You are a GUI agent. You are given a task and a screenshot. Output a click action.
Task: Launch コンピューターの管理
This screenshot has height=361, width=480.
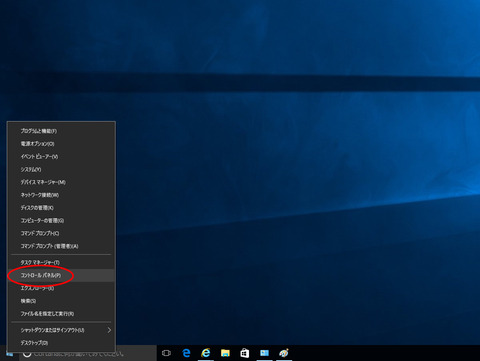pyautogui.click(x=61, y=220)
